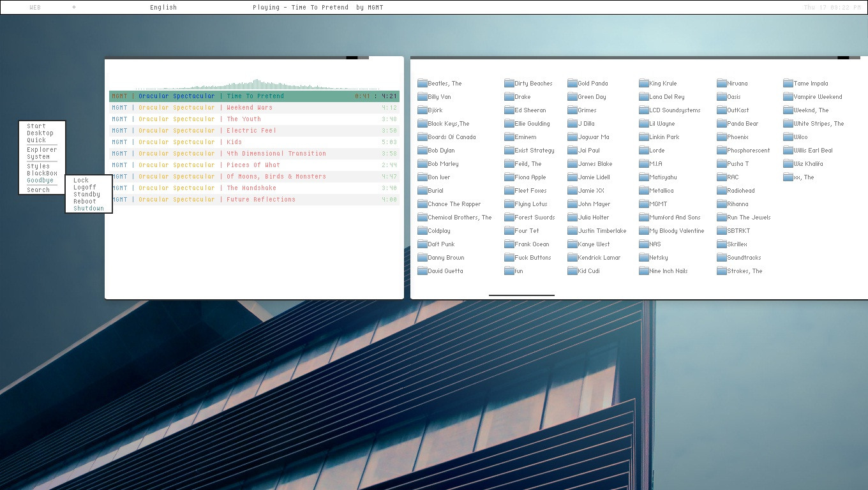Screen dimensions: 868x490
Task: Click the horizontal scrollbar under folder list
Action: pos(521,295)
